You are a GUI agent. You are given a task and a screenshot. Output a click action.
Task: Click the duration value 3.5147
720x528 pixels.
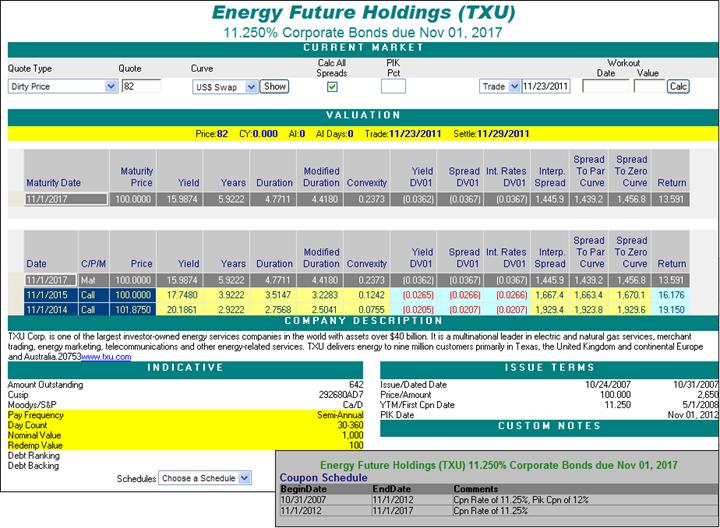tap(278, 295)
